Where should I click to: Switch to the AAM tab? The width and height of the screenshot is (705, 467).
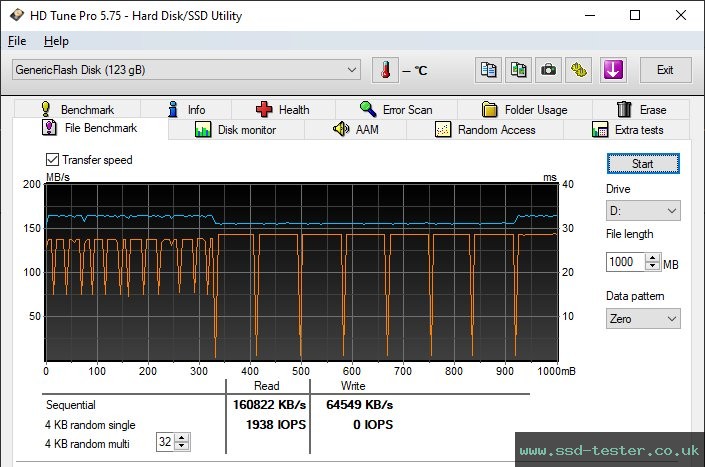[356, 130]
